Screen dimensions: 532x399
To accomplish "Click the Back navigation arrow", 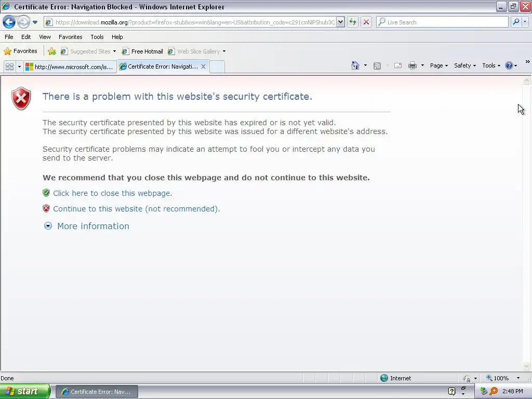I will tap(9, 22).
